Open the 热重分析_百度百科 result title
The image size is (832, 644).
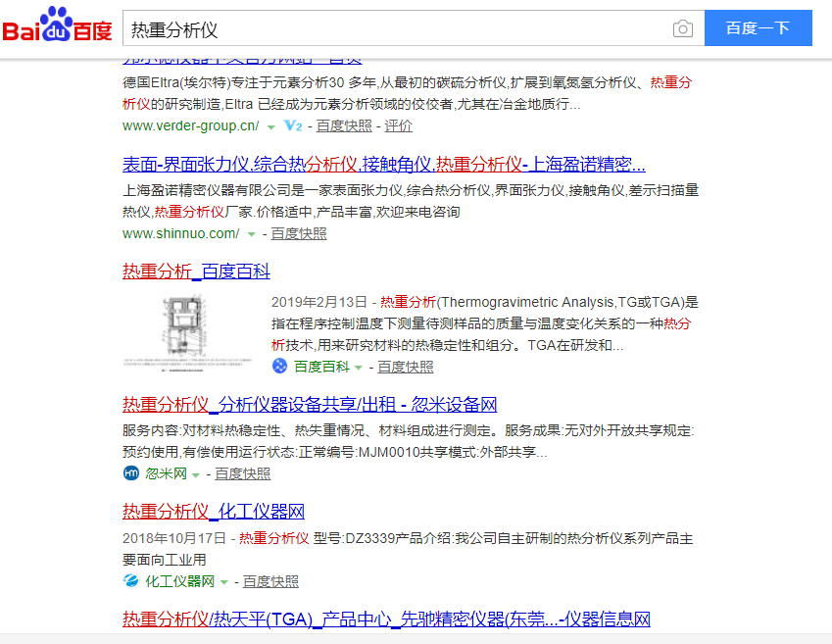(196, 272)
